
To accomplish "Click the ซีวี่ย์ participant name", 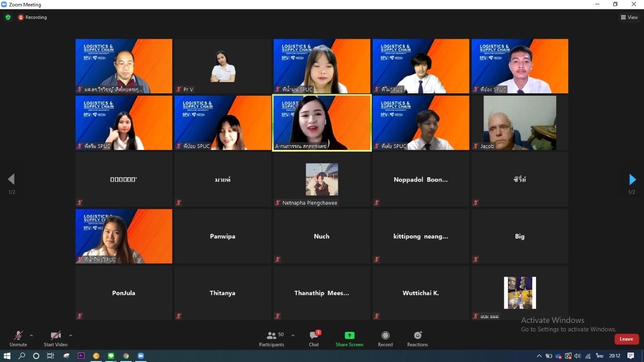I will (x=520, y=179).
